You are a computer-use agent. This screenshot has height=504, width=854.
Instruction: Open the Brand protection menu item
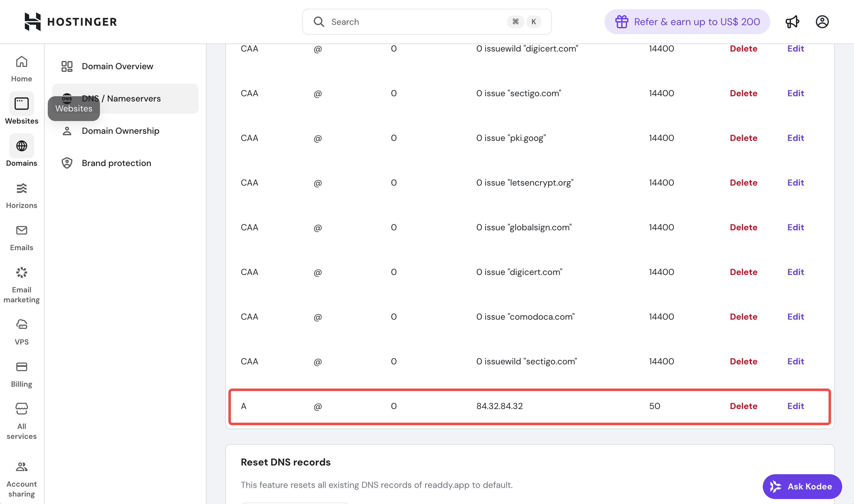tap(116, 163)
